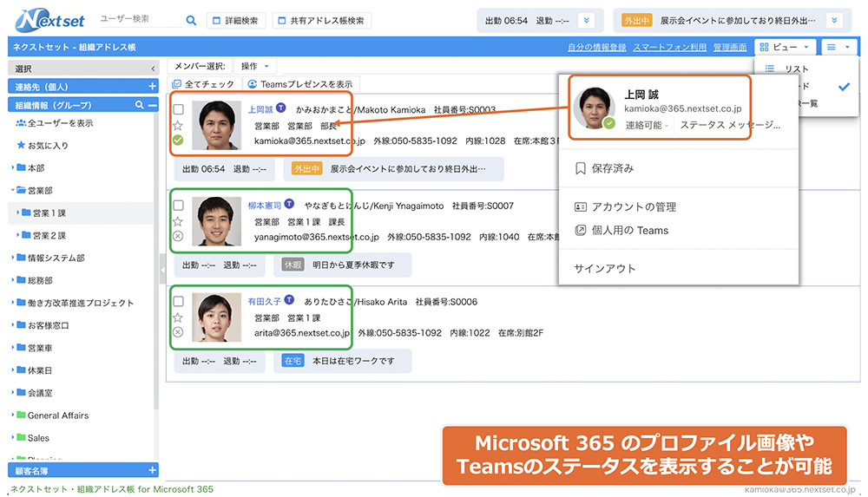This screenshot has height=497, width=868.
Task: Click Teamsプレゼンスを表示 button
Action: tap(300, 84)
